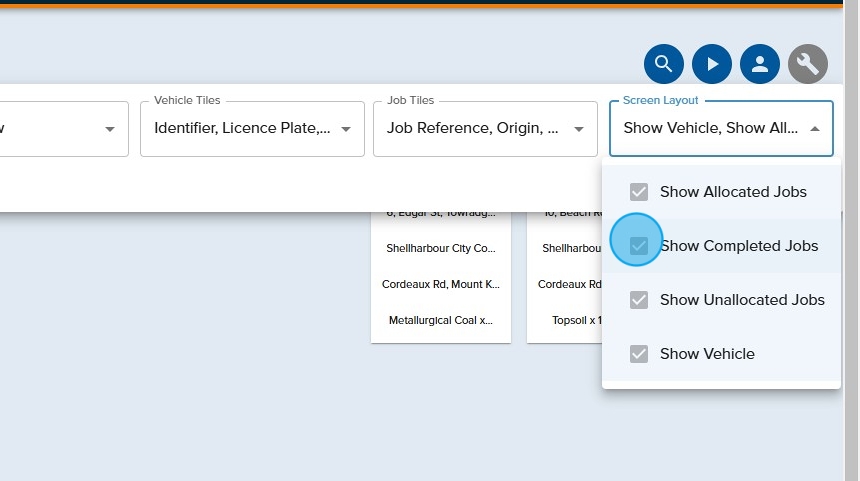Screen dimensions: 860x481
Task: Select Shellharbour City Co... in first job tile
Action: point(441,249)
